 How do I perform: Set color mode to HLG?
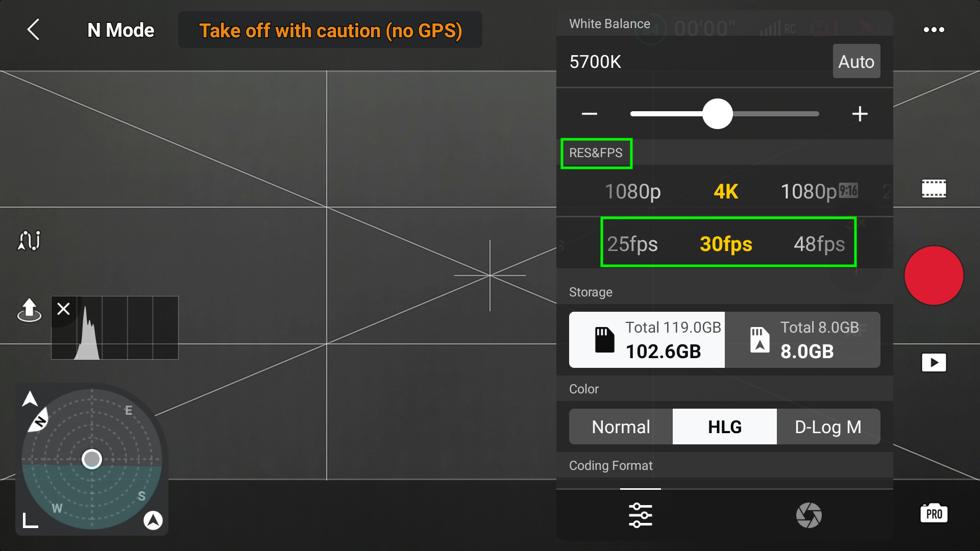point(725,427)
